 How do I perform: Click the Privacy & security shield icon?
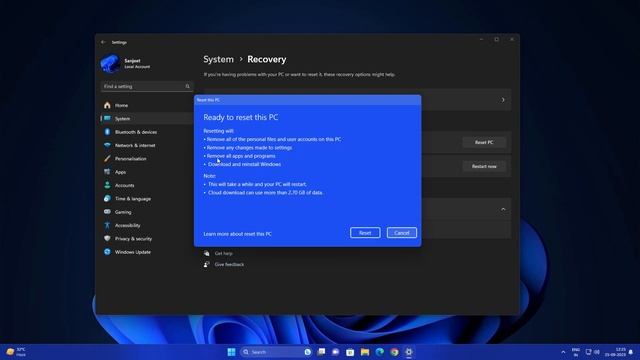click(x=107, y=238)
